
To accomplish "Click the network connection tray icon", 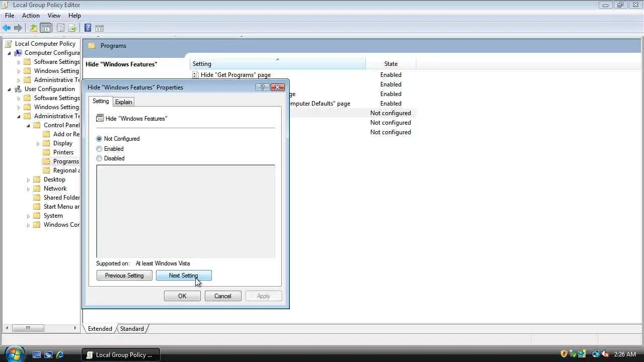I will pos(596,354).
